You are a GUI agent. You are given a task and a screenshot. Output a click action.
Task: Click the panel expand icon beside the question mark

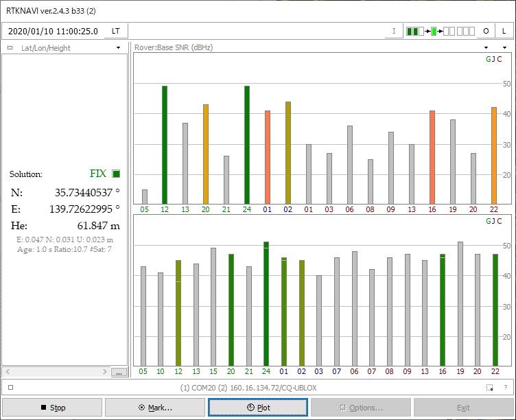489,388
